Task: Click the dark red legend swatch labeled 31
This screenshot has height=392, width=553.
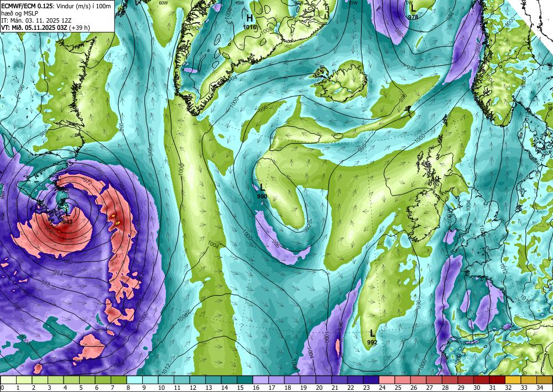Action: click(497, 380)
